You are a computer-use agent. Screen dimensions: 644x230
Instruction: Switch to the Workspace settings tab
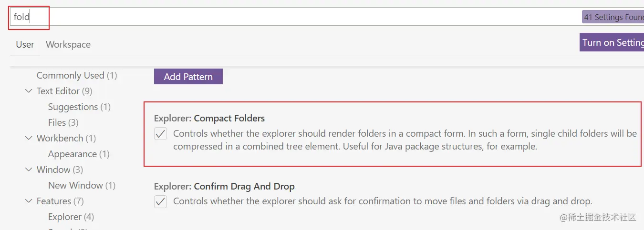[68, 45]
